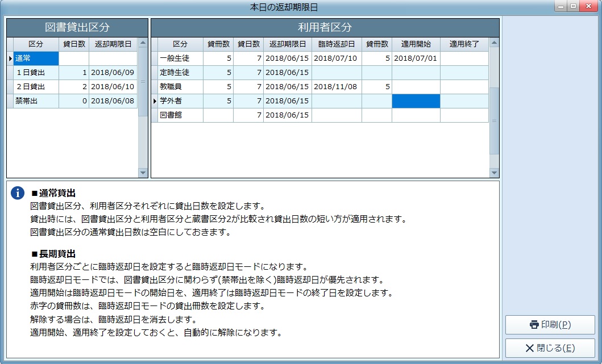
Task: Click 適用開始 date 2018/07/01 cell
Action: click(x=416, y=58)
